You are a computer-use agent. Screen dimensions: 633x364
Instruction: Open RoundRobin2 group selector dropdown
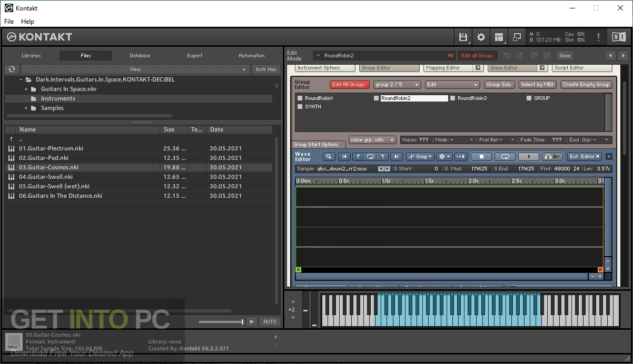(318, 55)
